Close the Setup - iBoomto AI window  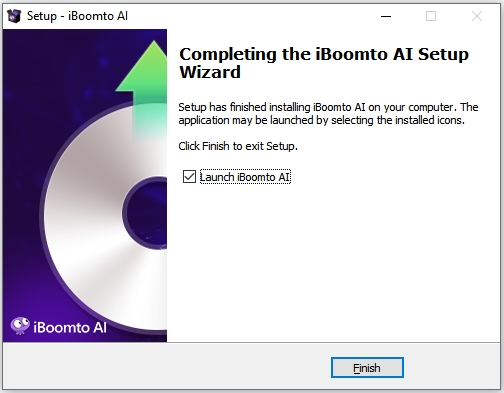click(477, 16)
